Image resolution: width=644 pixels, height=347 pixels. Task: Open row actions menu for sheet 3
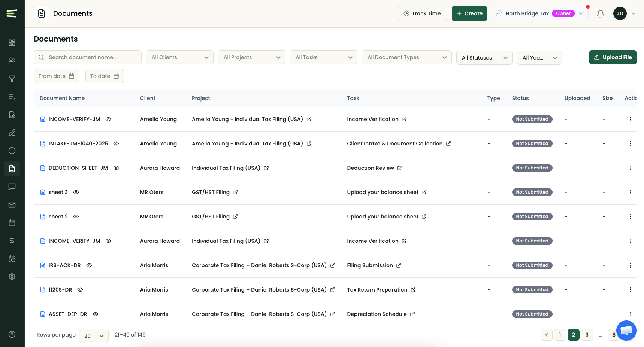pos(631,192)
